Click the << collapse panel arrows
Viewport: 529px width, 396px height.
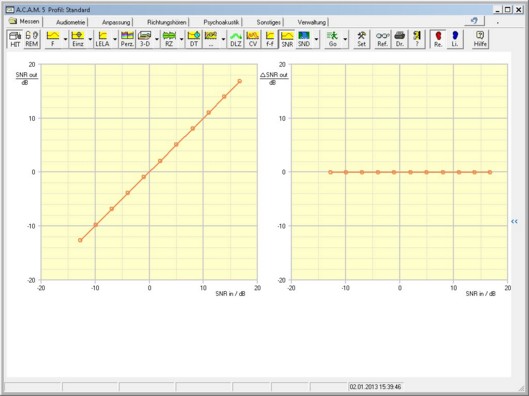click(x=514, y=222)
